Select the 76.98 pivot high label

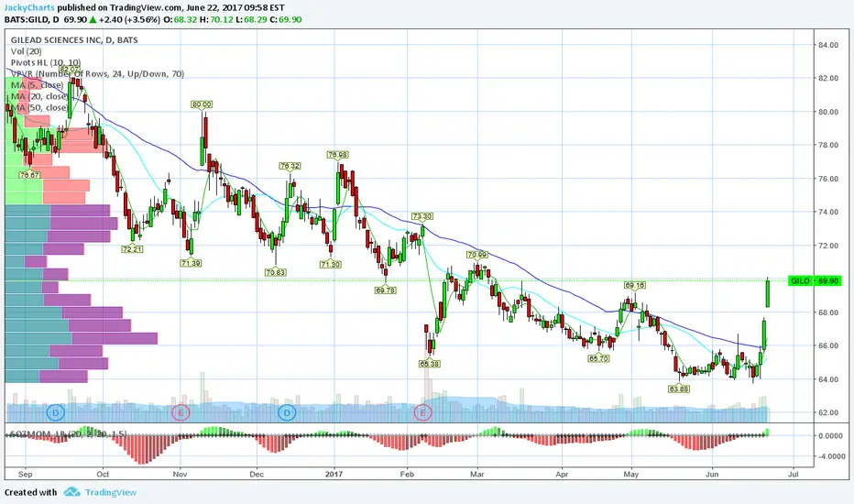[x=337, y=155]
